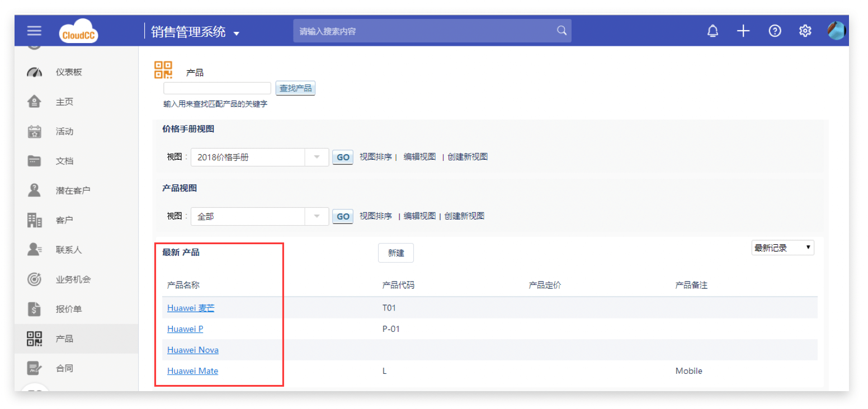This screenshot has width=868, height=409.
Task: Open the help question mark icon
Action: point(775,31)
